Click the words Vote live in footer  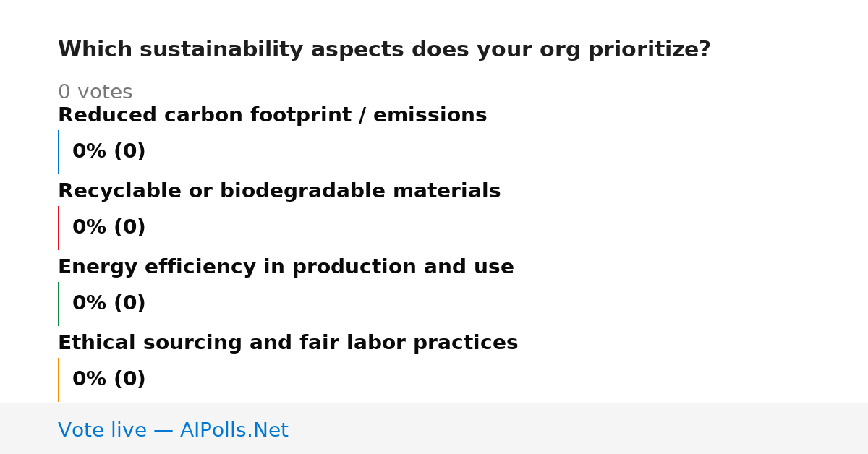(102, 431)
